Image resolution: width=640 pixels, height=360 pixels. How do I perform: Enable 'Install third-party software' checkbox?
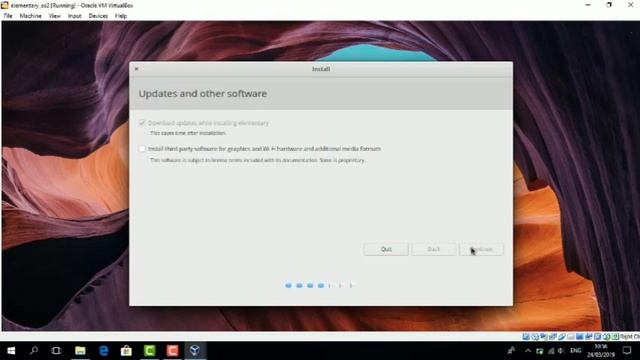(142, 149)
